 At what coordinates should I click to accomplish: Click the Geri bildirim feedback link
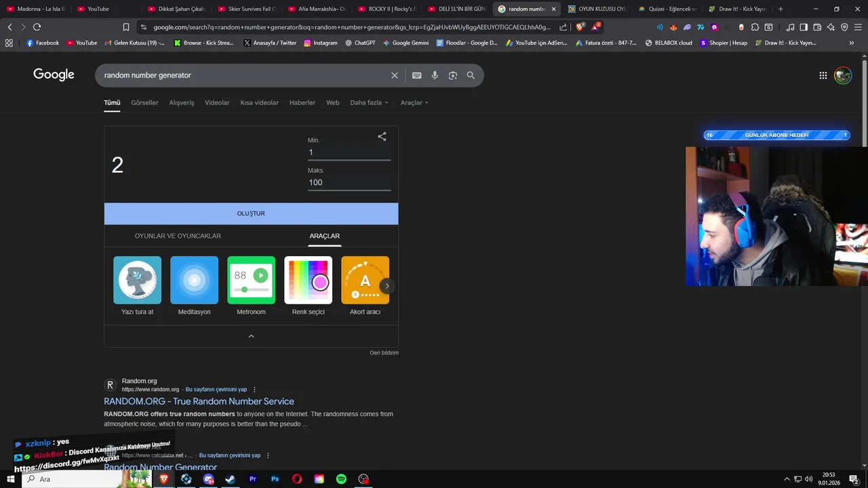pos(384,353)
